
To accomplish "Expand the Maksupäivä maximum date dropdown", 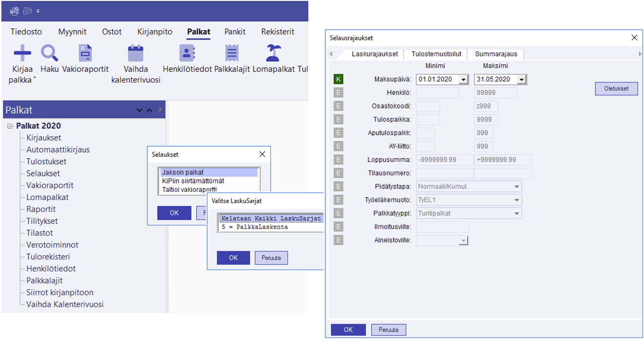I will [521, 80].
